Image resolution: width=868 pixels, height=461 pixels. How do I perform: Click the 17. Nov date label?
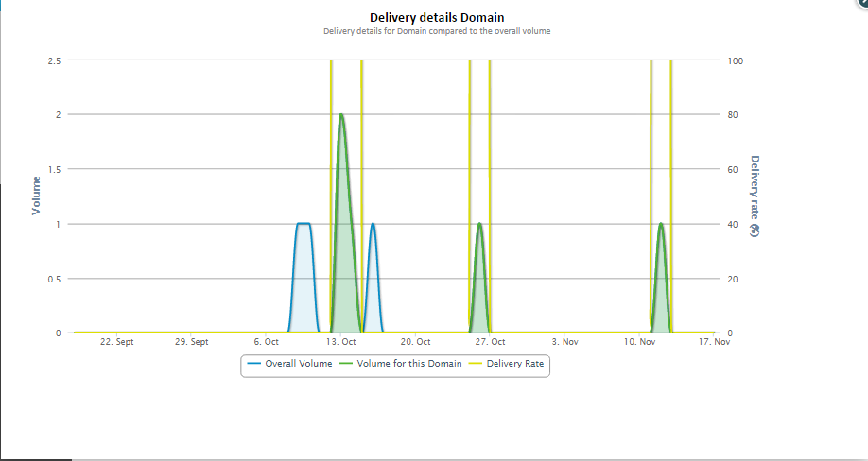[x=715, y=342]
